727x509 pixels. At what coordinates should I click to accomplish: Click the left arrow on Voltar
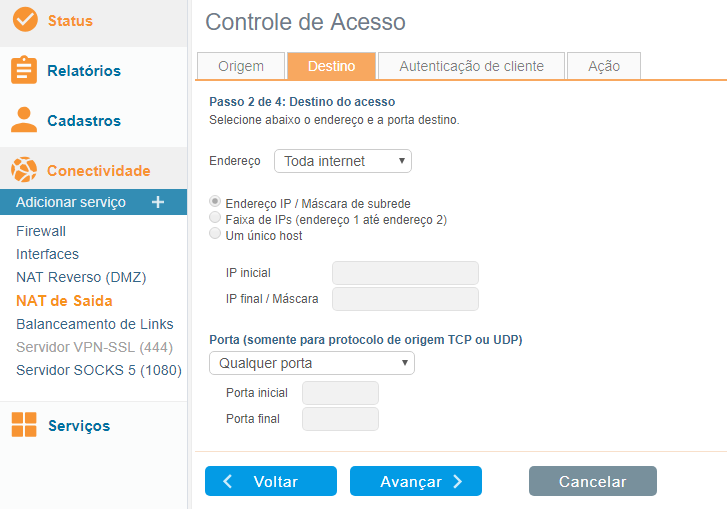(228, 481)
